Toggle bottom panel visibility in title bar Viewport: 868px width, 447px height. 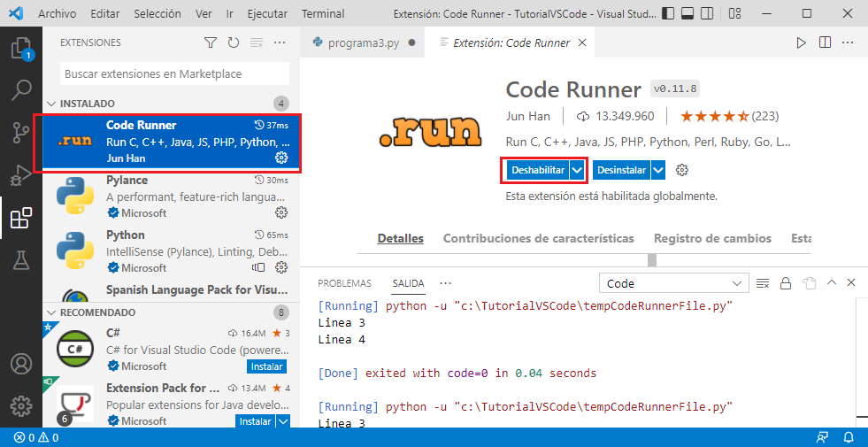[x=687, y=13]
